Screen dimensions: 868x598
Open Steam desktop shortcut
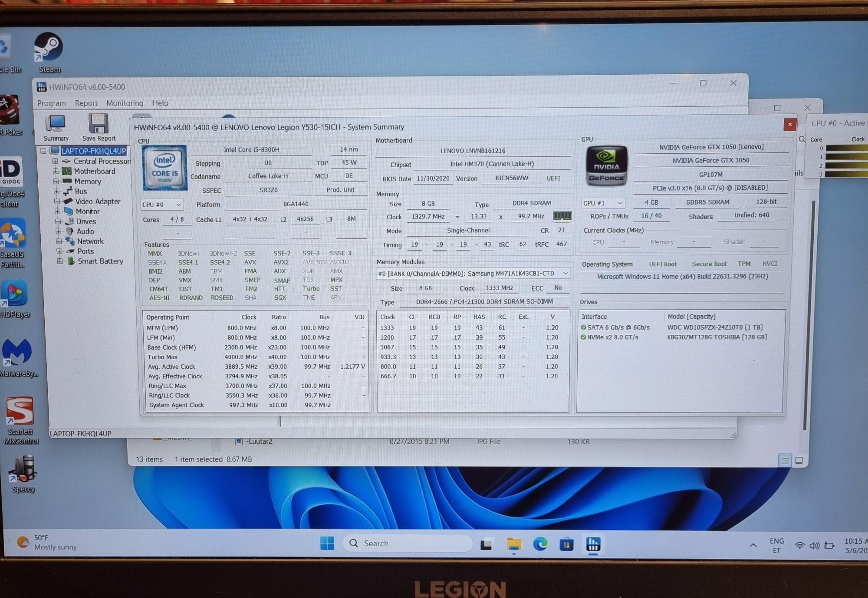click(49, 53)
